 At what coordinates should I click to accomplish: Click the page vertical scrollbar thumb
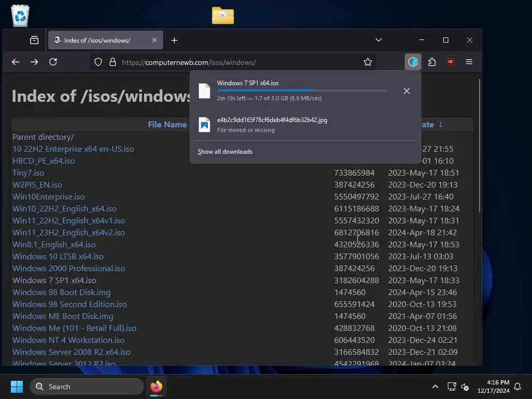point(479,146)
